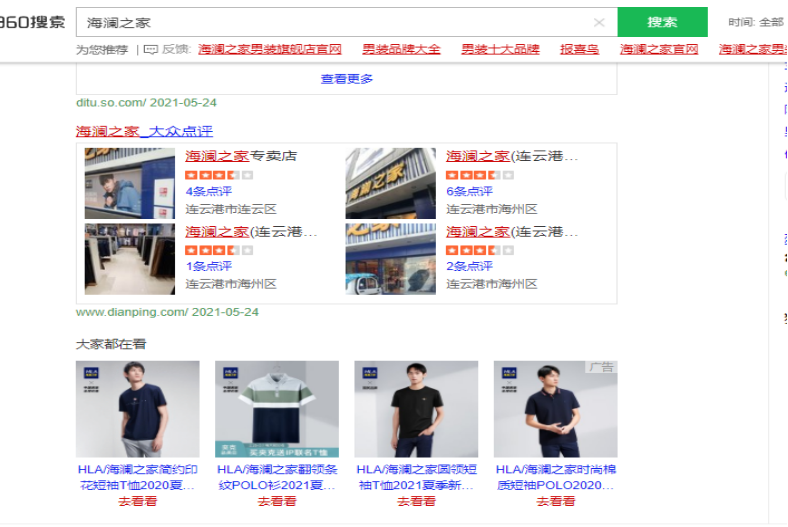This screenshot has height=527, width=788.
Task: Click HLA logo badge on 简约印花 T恤 image
Action: 91,373
